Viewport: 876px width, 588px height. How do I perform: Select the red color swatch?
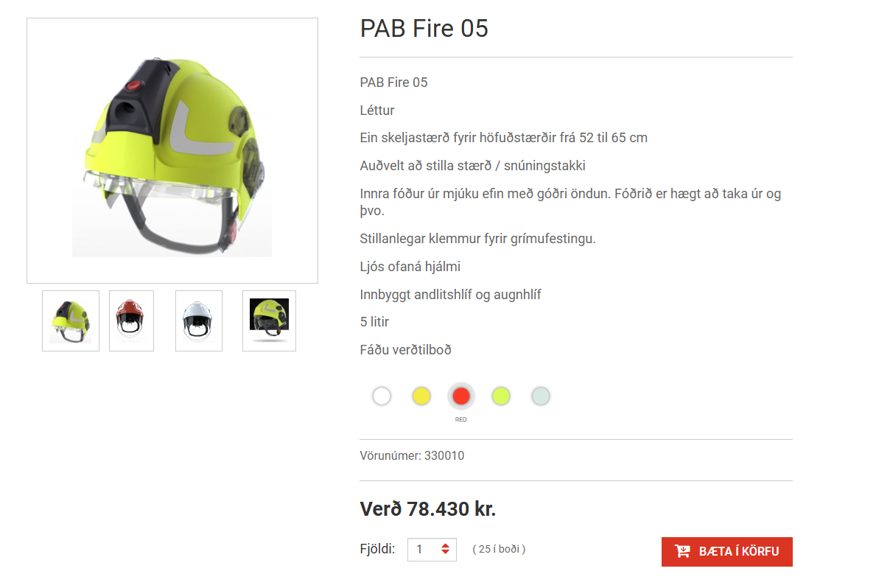(461, 396)
